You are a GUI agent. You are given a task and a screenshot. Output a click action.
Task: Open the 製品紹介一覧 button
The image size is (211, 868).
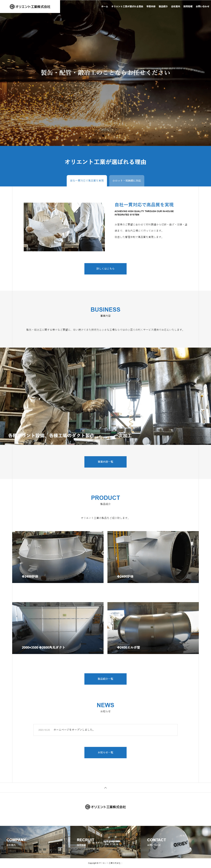click(x=105, y=679)
